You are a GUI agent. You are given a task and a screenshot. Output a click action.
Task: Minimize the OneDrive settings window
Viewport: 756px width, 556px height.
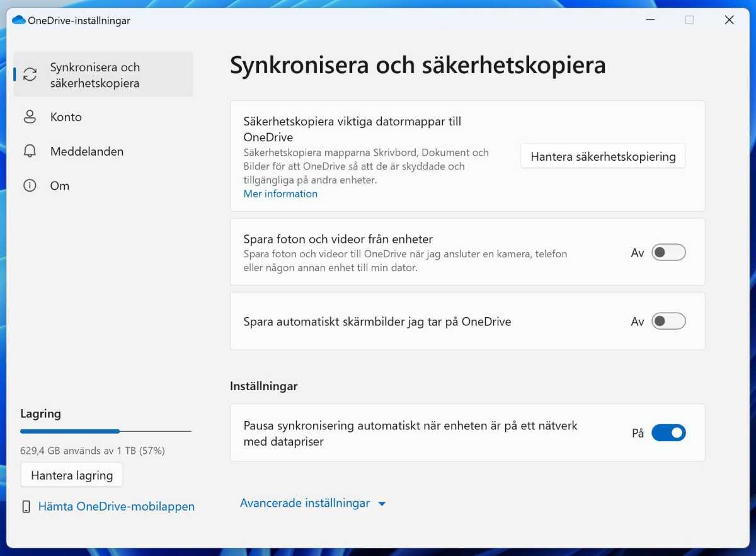tap(650, 20)
